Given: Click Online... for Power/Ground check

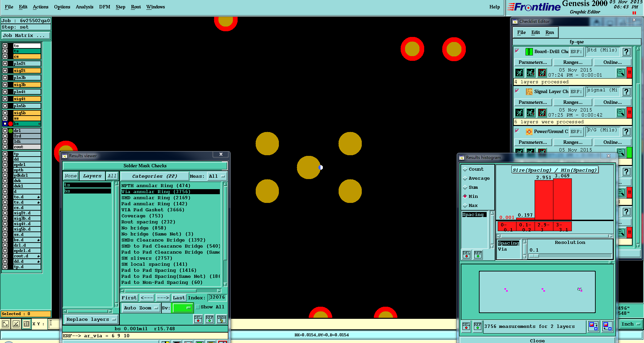Looking at the screenshot, I should tap(612, 142).
